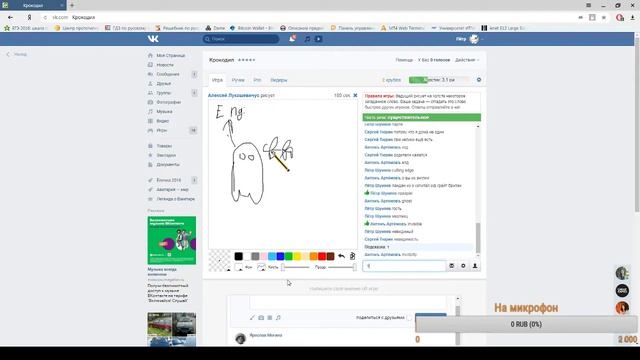Close the drawing with the X icon
This screenshot has width=640, height=360.
[355, 96]
